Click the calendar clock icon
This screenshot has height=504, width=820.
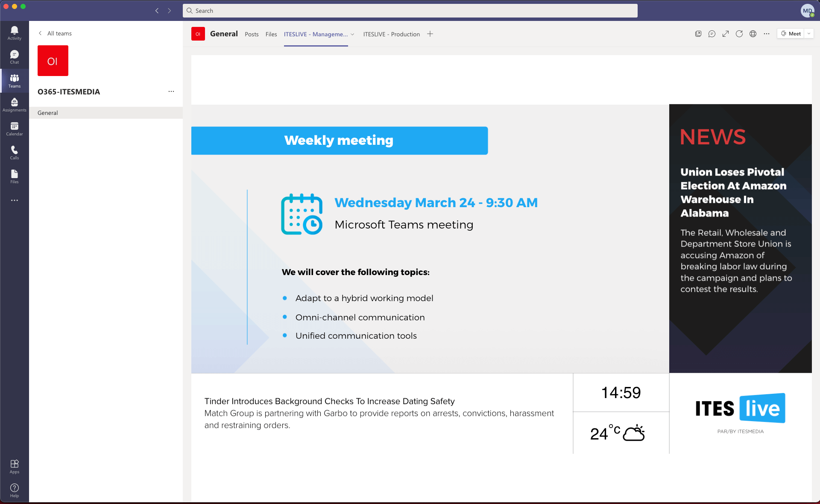point(302,214)
